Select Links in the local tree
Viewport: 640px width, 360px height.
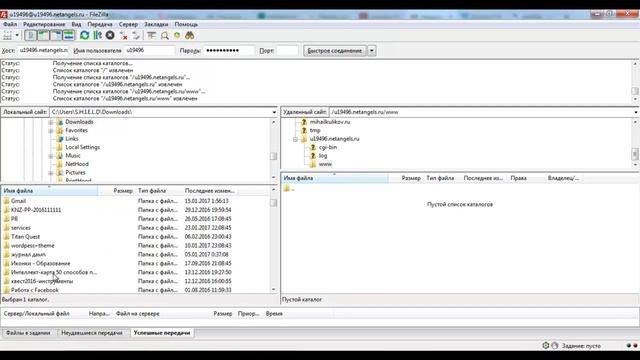(71, 139)
